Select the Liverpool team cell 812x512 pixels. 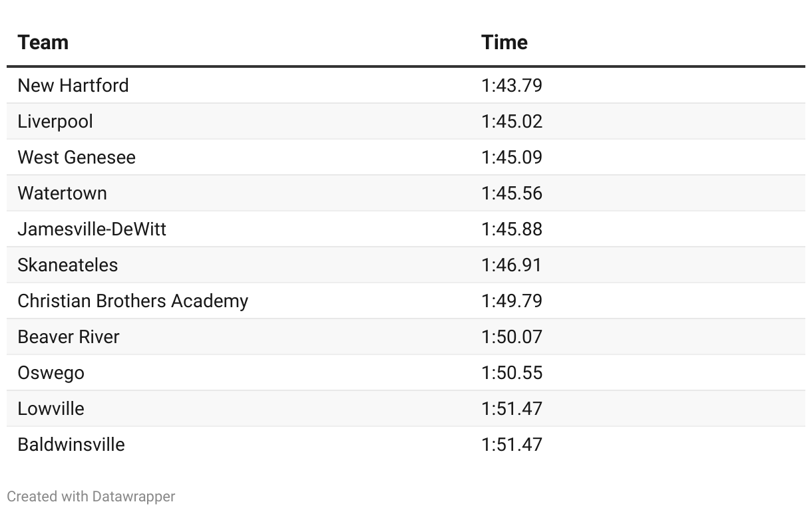(x=55, y=122)
